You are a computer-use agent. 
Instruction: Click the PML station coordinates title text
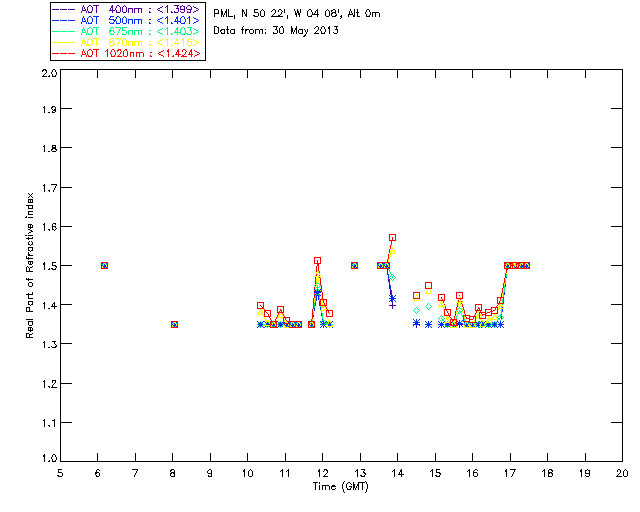click(297, 13)
